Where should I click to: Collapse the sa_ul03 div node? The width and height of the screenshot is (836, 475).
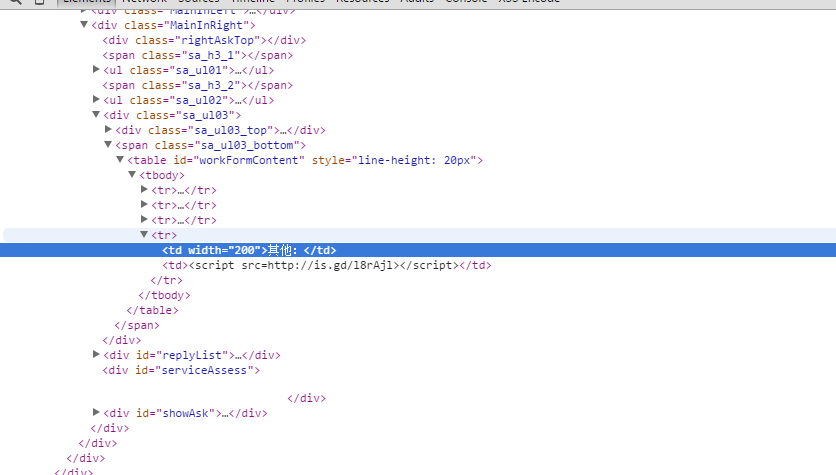(x=96, y=114)
